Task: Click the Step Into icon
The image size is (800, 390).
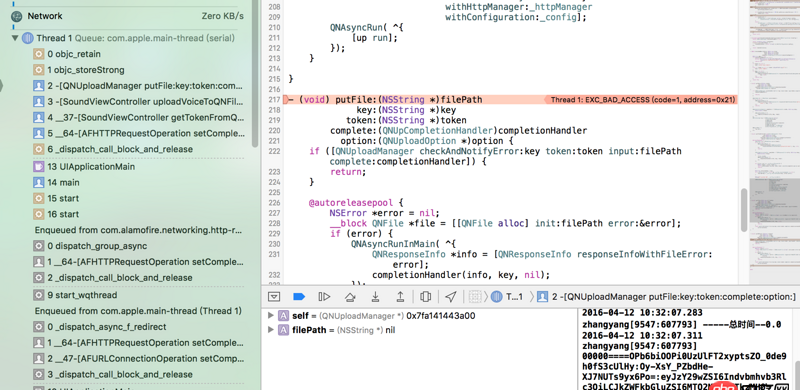Action: coord(375,297)
